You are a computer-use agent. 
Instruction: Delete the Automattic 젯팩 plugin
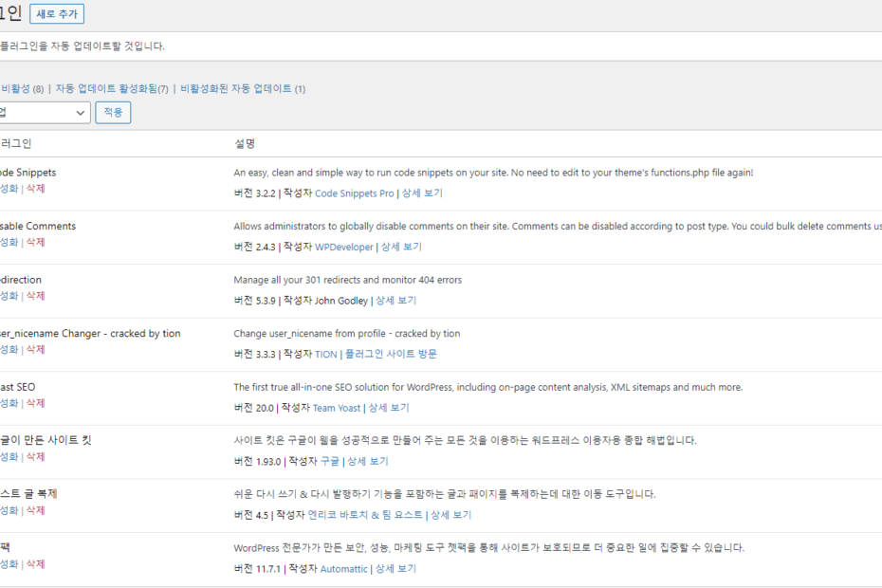[35, 563]
